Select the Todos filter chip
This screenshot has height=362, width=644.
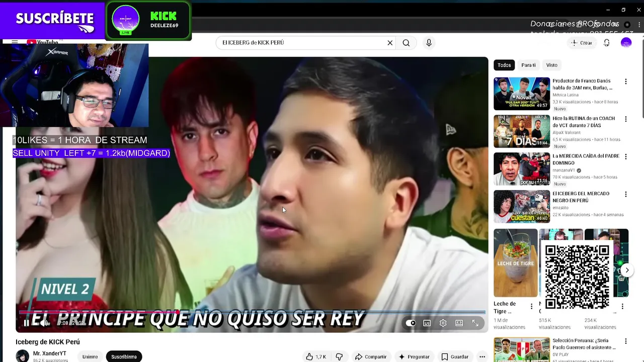[x=504, y=65]
